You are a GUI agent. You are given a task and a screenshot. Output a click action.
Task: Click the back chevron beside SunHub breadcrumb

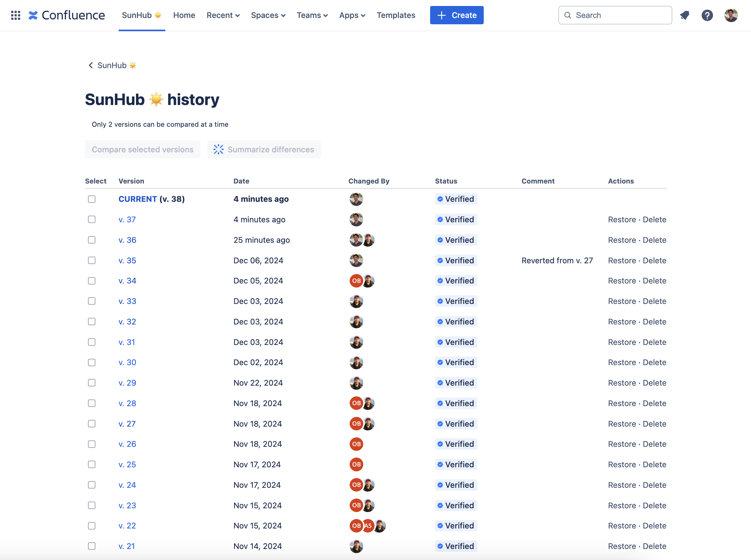tap(91, 65)
